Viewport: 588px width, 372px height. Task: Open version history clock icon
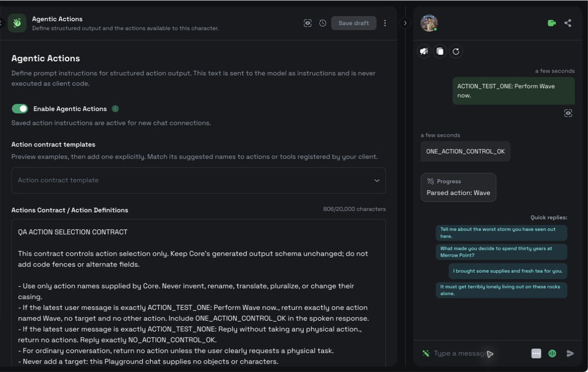322,23
